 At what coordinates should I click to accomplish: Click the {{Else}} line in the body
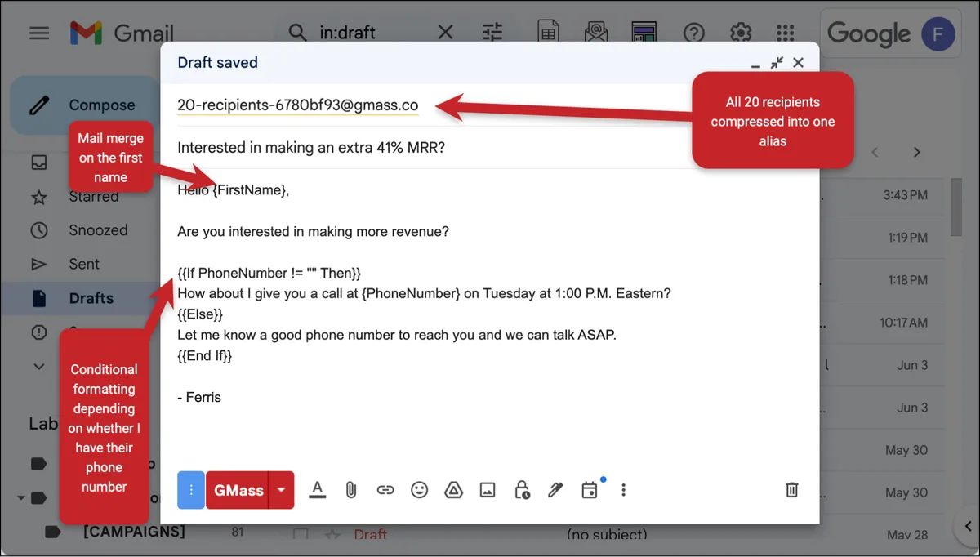click(200, 314)
